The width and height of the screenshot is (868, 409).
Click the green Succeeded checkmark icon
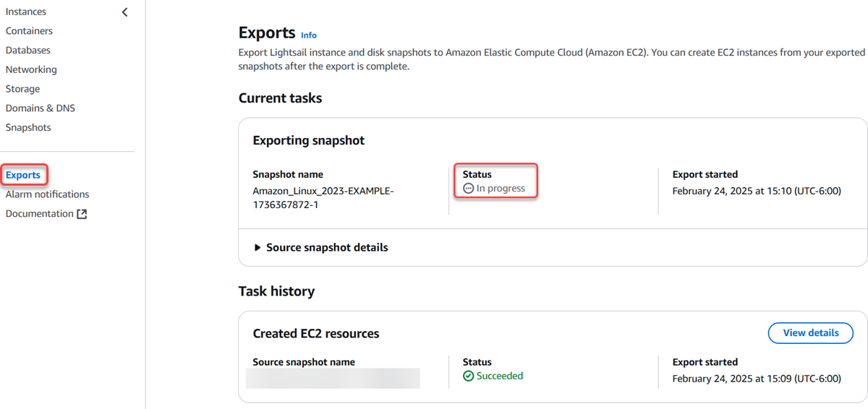click(x=468, y=376)
